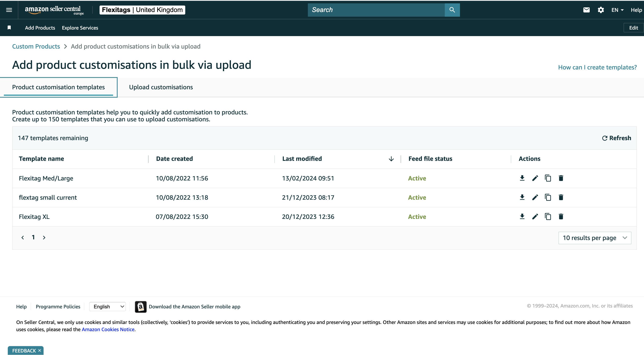Click Active status for Flexitag XL
This screenshot has height=355, width=644.
coord(417,217)
